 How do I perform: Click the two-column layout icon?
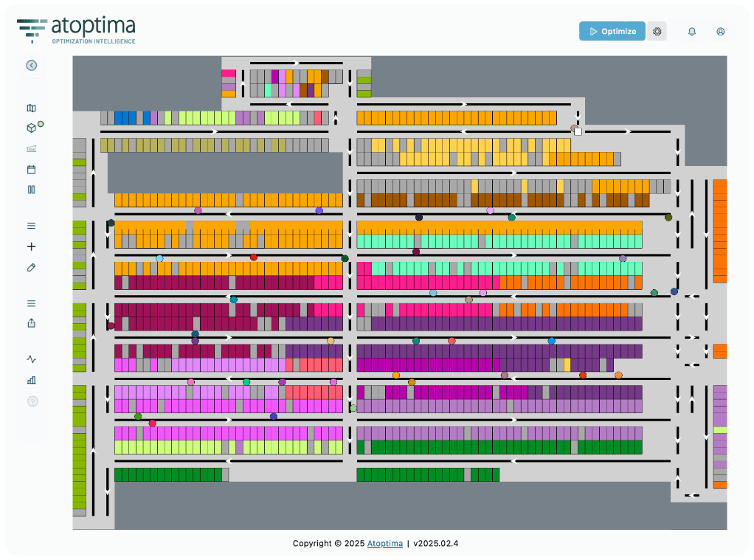point(31,190)
